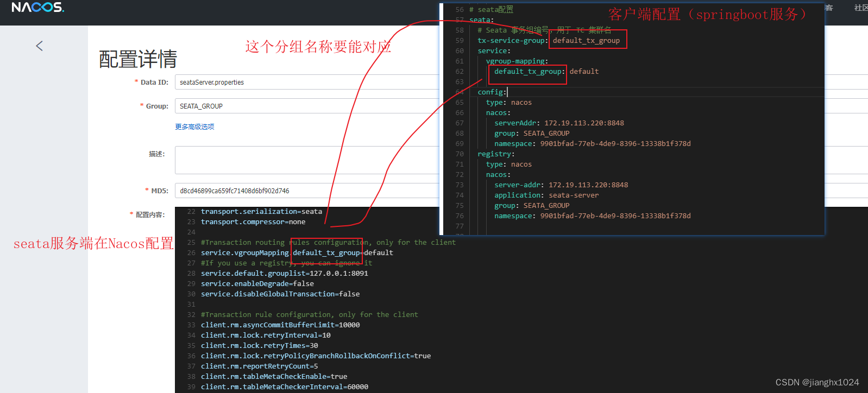Click line transport.compressor=none
Viewport: 868px width, 393px height.
[x=253, y=222]
